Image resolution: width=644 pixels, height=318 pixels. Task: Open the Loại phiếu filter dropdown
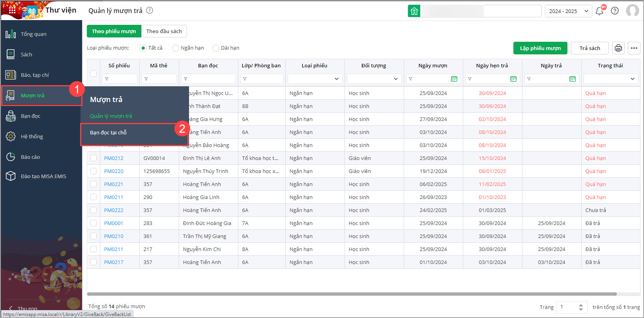315,79
